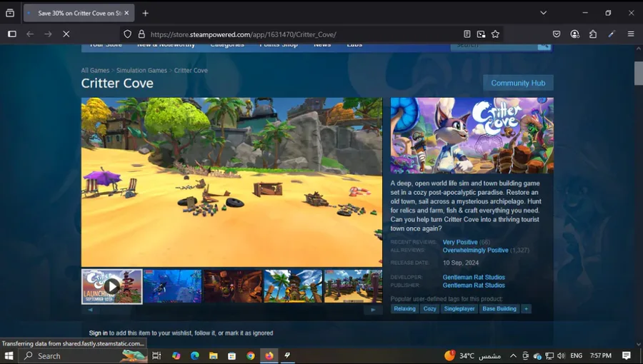
Task: Select the palm tree tower screenshot thumbnail
Action: pos(293,286)
